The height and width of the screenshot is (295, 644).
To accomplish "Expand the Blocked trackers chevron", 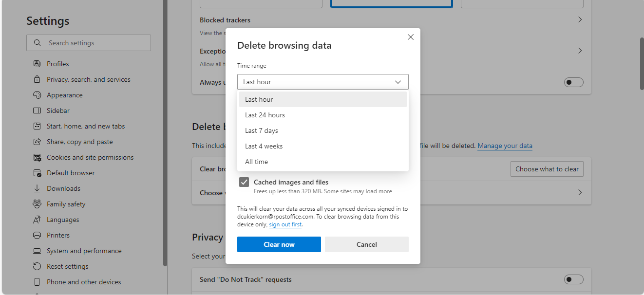I will pos(580,19).
